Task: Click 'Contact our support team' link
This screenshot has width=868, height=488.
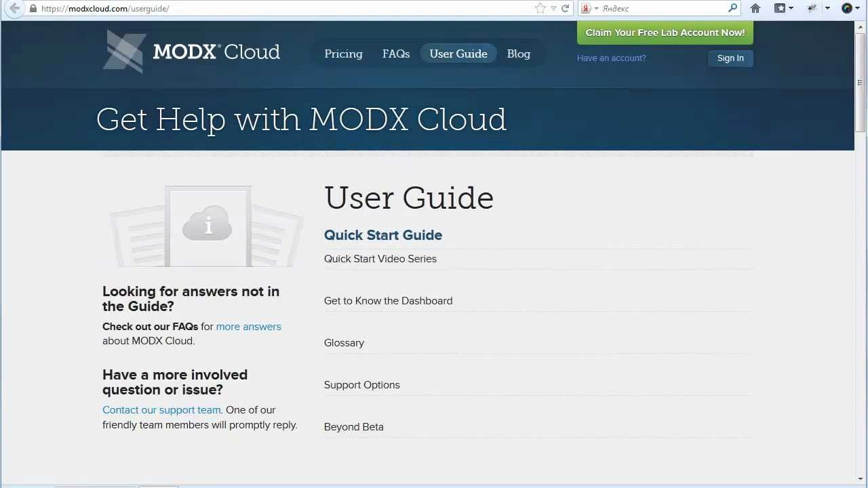Action: [x=161, y=410]
